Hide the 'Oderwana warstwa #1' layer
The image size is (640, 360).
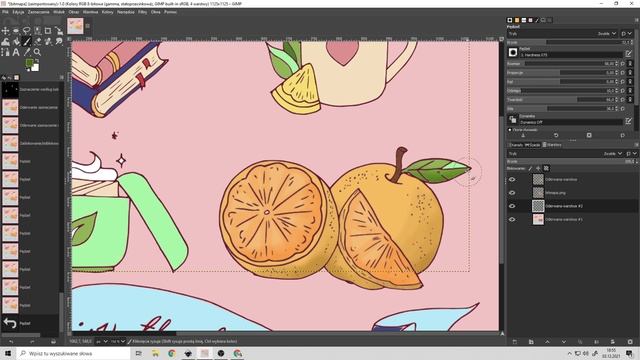[512, 220]
